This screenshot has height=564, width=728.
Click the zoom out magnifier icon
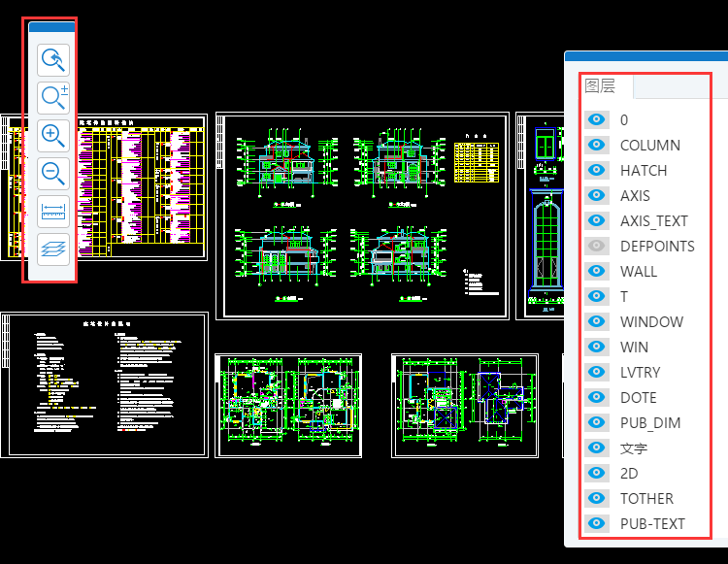tap(53, 174)
